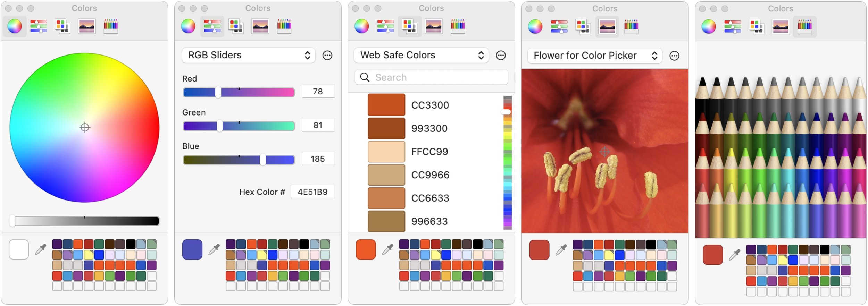The image size is (868, 306).
Task: Focus the Search field in the Web Safe Colors window
Action: click(x=432, y=77)
